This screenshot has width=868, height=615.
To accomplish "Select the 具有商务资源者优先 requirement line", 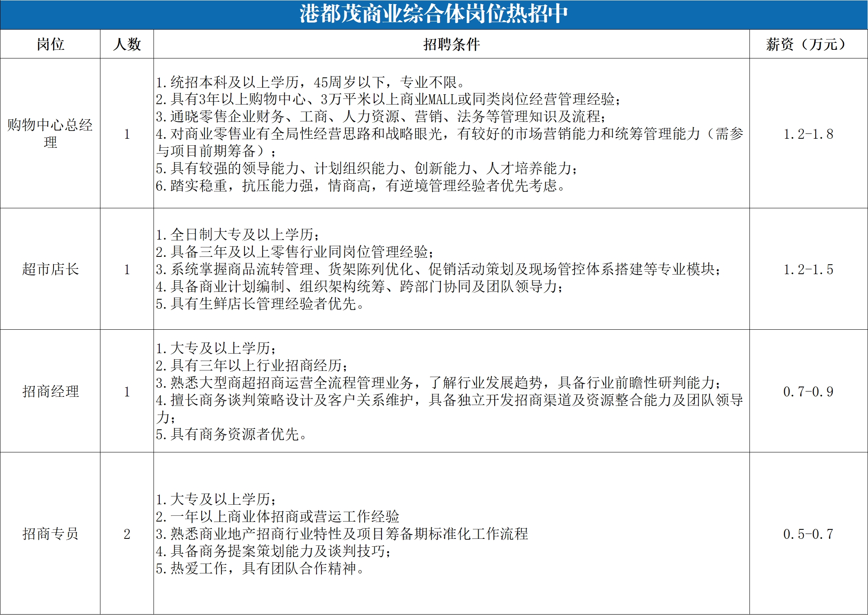I will 231,434.
